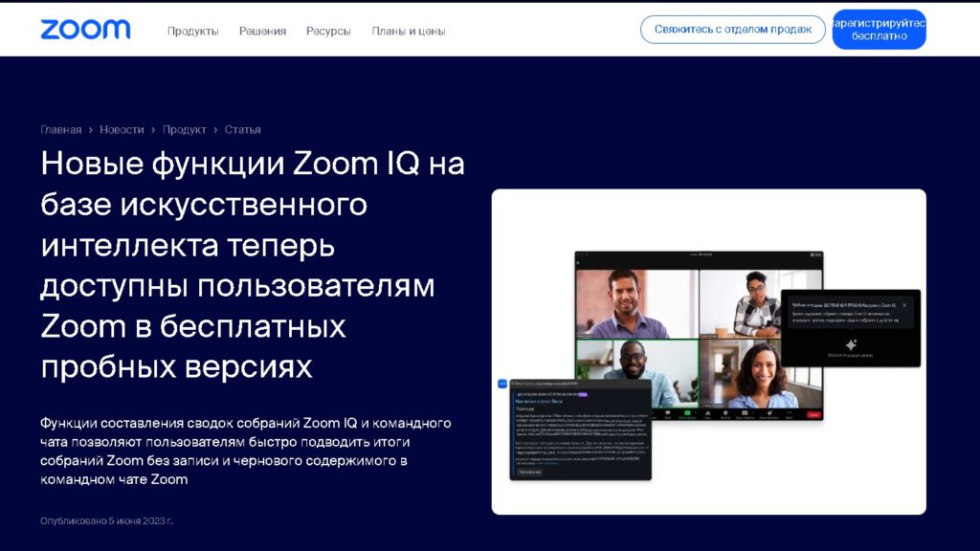Click the Опубликовано 5 июня 2023 г. date
Screen dimensions: 980x551
(x=106, y=520)
